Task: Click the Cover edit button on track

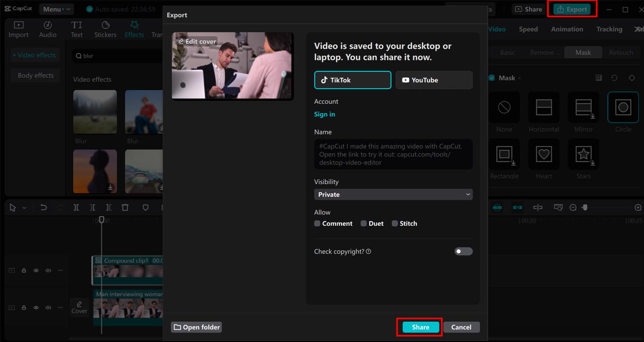Action: (79, 307)
